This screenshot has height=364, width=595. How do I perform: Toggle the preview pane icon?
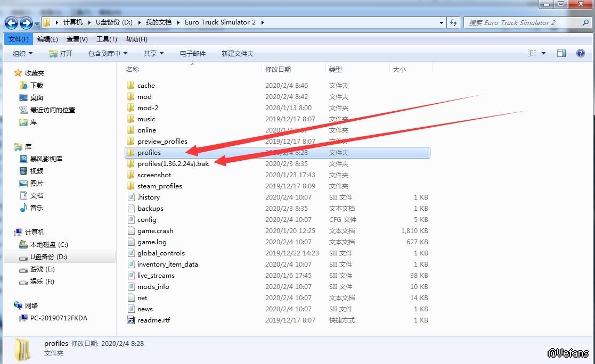pos(561,53)
